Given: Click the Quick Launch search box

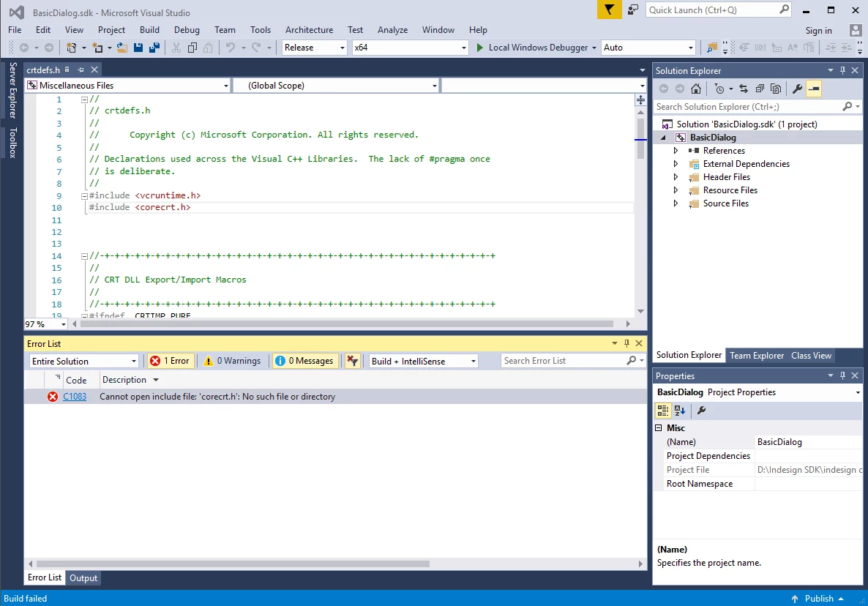Looking at the screenshot, I should point(718,10).
